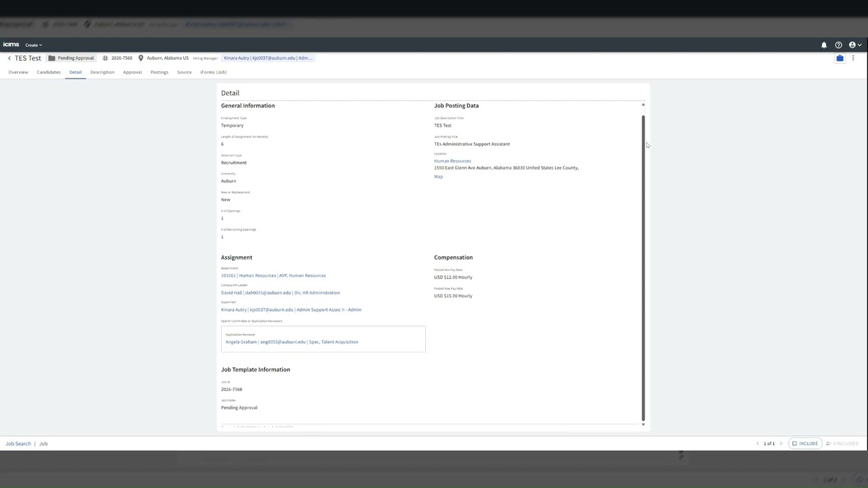The width and height of the screenshot is (868, 488).
Task: Select the Employment Type value 'Temporary'
Action: tap(232, 125)
